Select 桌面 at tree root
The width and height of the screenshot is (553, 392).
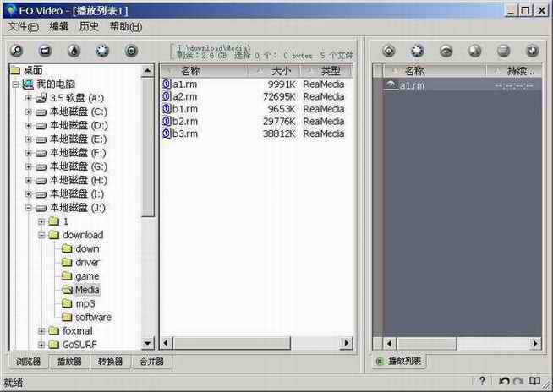pyautogui.click(x=33, y=70)
